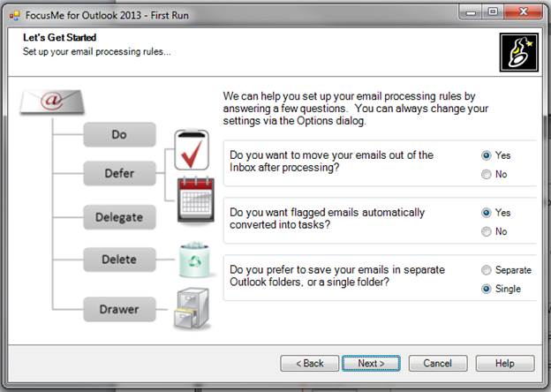Maximize the FocusMe window
Viewport: 551px width, 392px height.
click(x=493, y=12)
